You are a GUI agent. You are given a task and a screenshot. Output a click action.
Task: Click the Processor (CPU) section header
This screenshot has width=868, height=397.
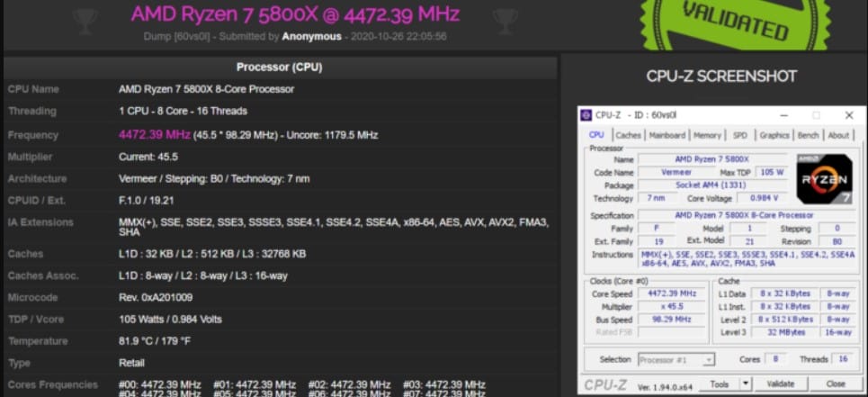pyautogui.click(x=280, y=67)
